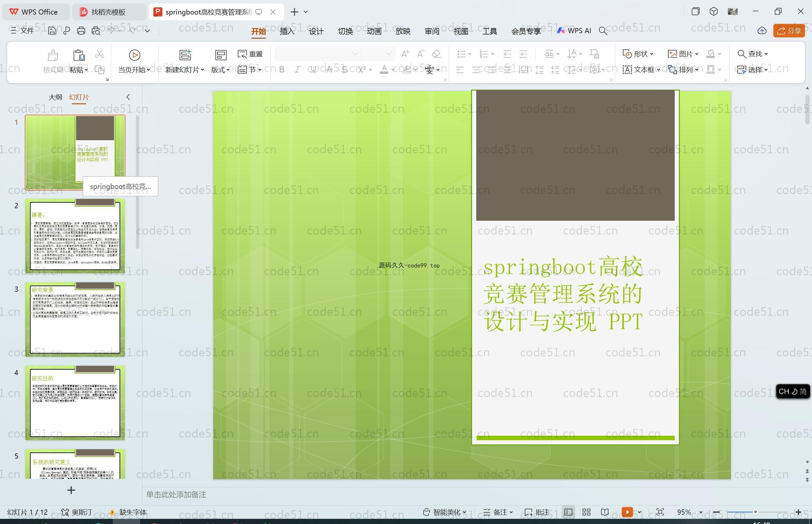Open the Animation (动画) ribbon tab
This screenshot has height=524, width=812.
click(x=374, y=31)
